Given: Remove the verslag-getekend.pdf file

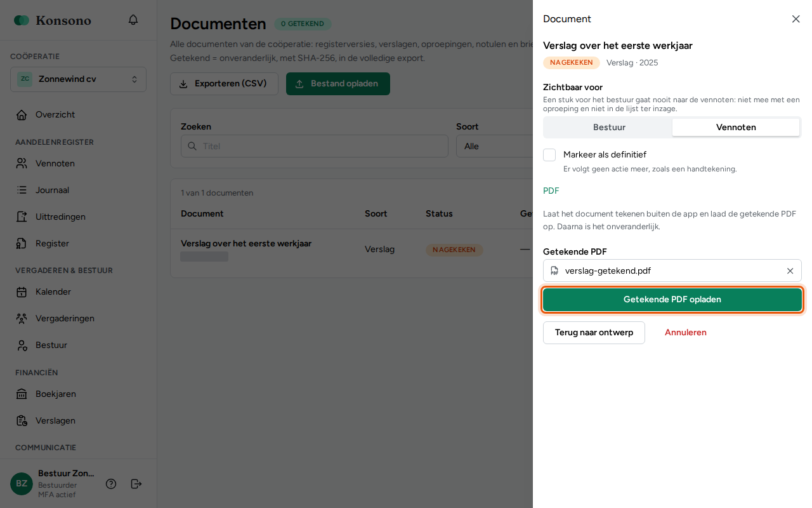Looking at the screenshot, I should click(x=790, y=271).
